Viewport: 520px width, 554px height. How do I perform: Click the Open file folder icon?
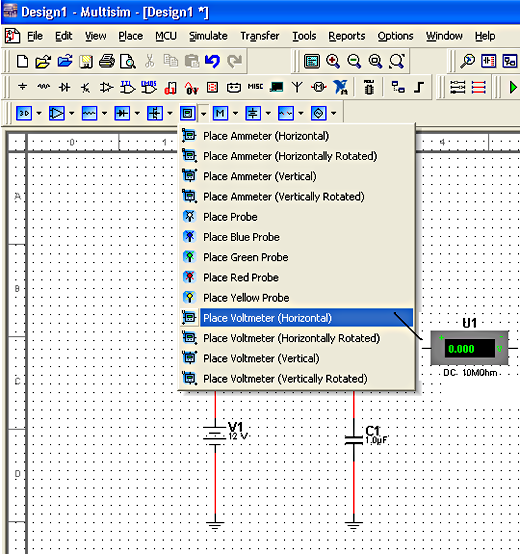point(43,61)
